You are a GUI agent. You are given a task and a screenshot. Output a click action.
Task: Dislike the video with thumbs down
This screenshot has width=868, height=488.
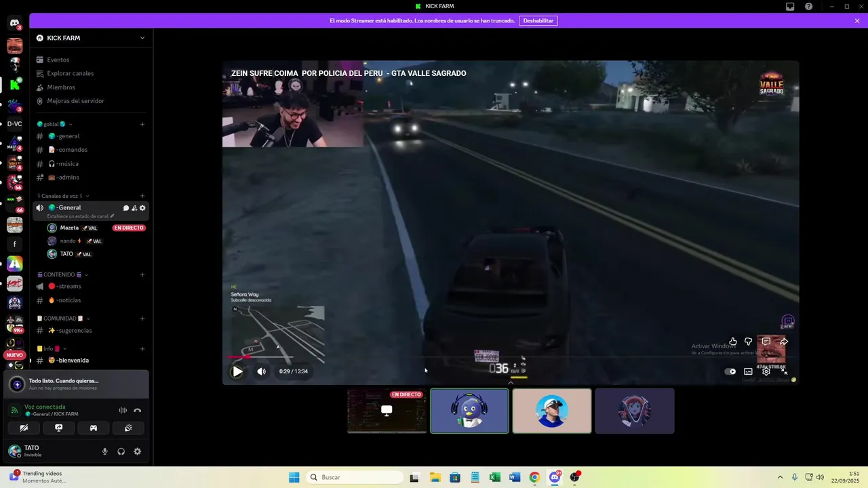(x=748, y=342)
